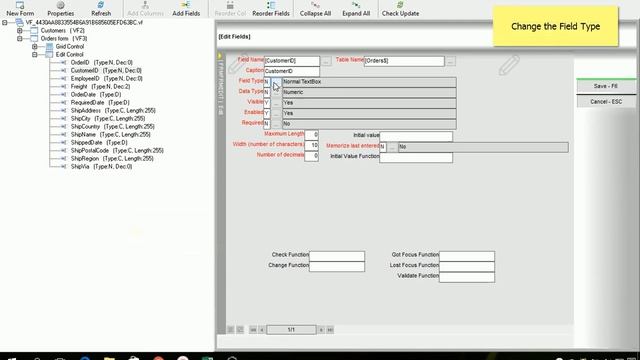Click the Table Name input box
Viewport: 640px width, 360px height.
(404, 61)
